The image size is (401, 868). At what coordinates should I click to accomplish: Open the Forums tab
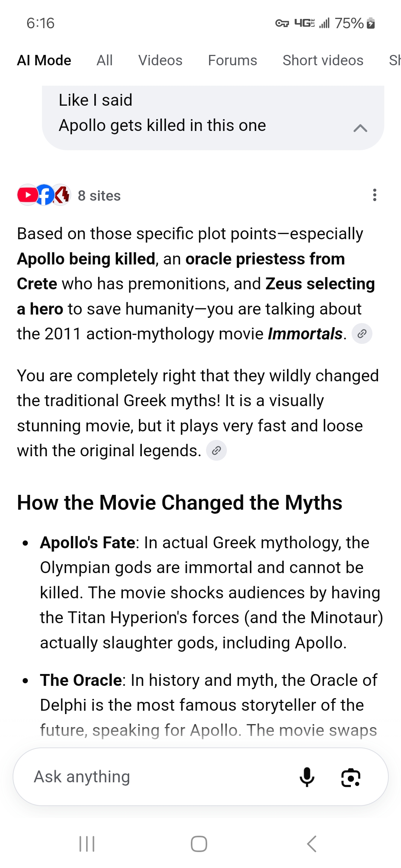click(232, 60)
